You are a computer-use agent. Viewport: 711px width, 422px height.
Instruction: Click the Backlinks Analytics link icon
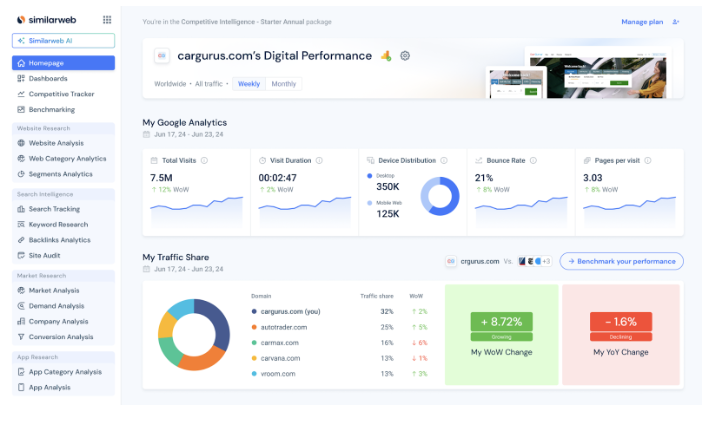[x=21, y=240]
